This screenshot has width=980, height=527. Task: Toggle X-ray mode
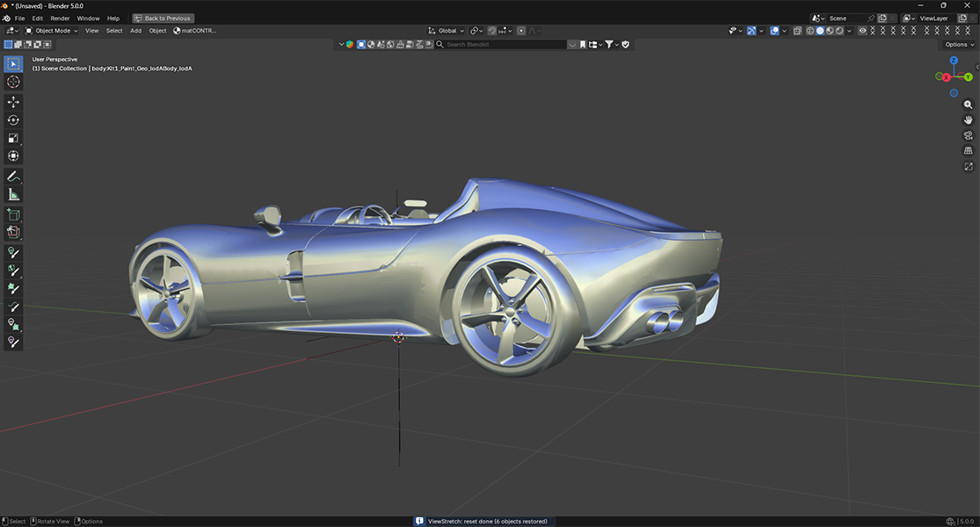point(797,31)
